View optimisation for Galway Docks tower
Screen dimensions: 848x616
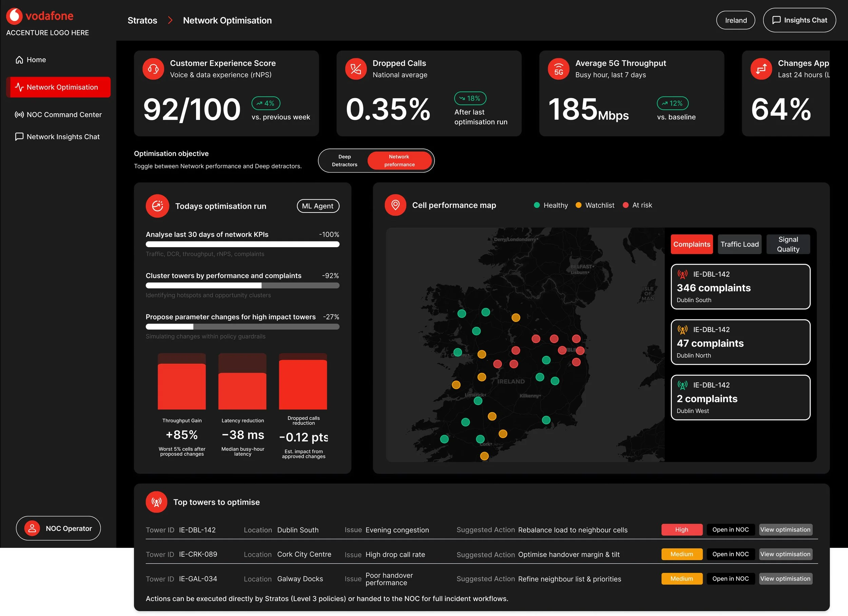tap(785, 579)
